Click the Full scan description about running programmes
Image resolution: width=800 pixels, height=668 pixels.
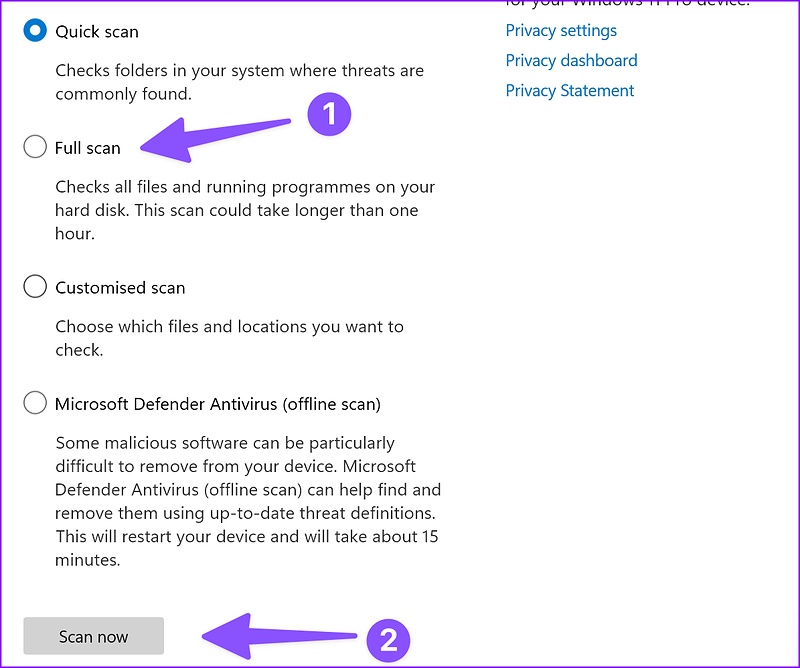click(245, 210)
